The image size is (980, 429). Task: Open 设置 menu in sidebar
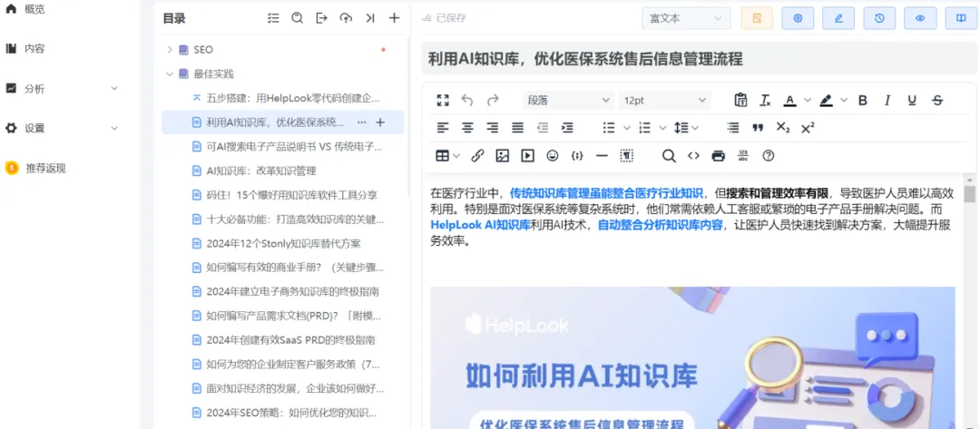(62, 128)
